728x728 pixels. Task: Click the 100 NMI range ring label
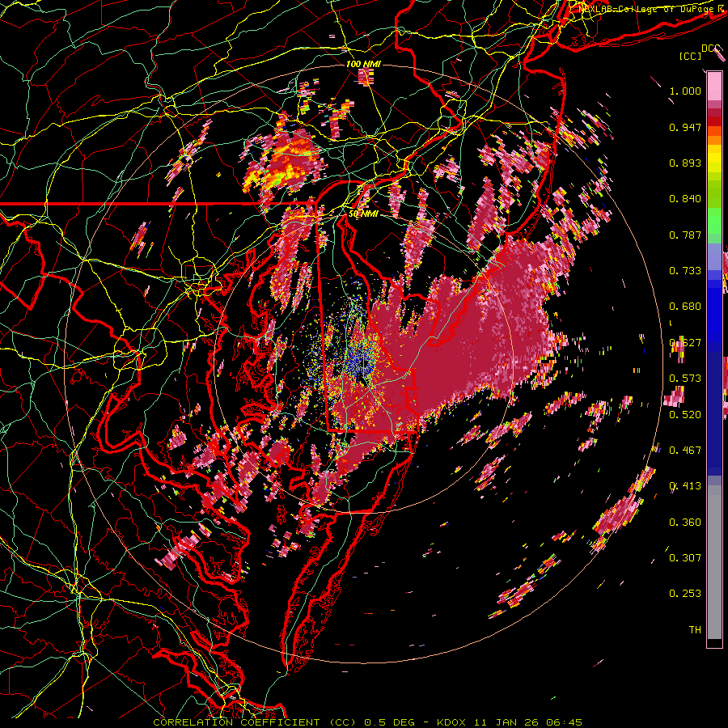(x=363, y=64)
